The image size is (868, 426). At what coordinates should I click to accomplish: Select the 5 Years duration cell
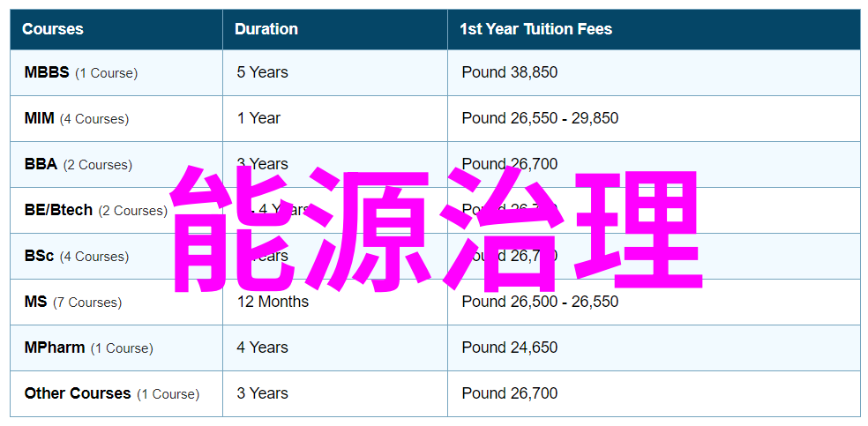tap(262, 72)
